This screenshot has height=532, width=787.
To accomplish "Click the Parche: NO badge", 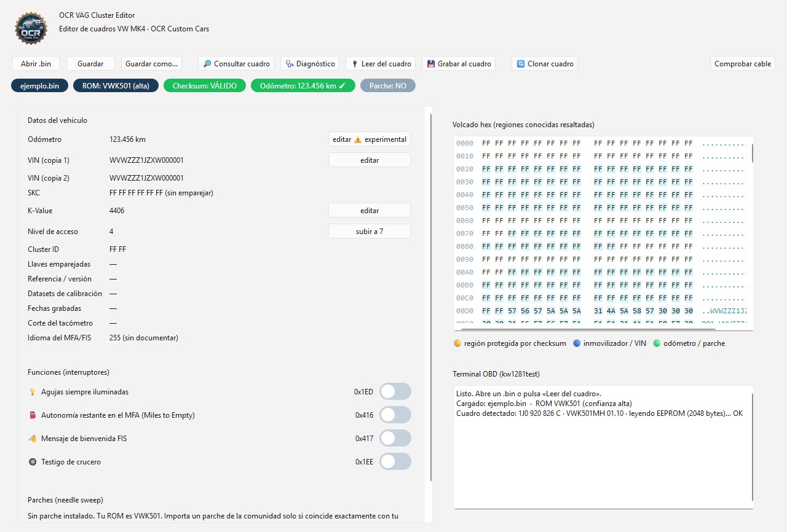I will point(388,86).
